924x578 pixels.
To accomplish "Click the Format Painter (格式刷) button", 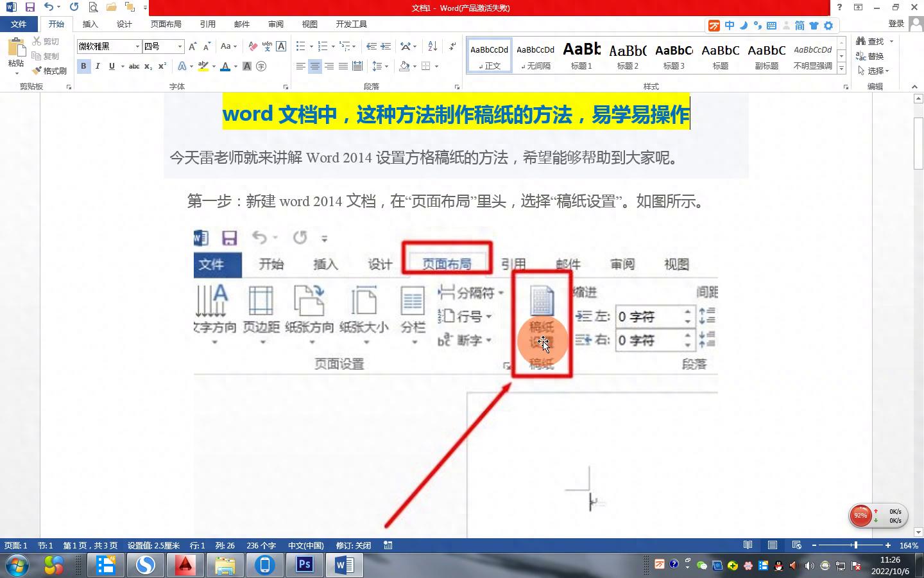I will tap(50, 71).
